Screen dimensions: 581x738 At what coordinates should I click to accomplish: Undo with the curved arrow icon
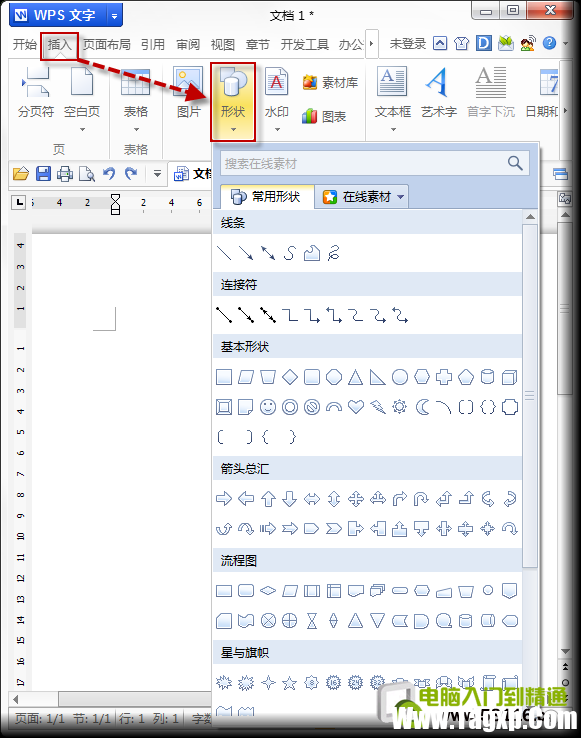pyautogui.click(x=109, y=174)
